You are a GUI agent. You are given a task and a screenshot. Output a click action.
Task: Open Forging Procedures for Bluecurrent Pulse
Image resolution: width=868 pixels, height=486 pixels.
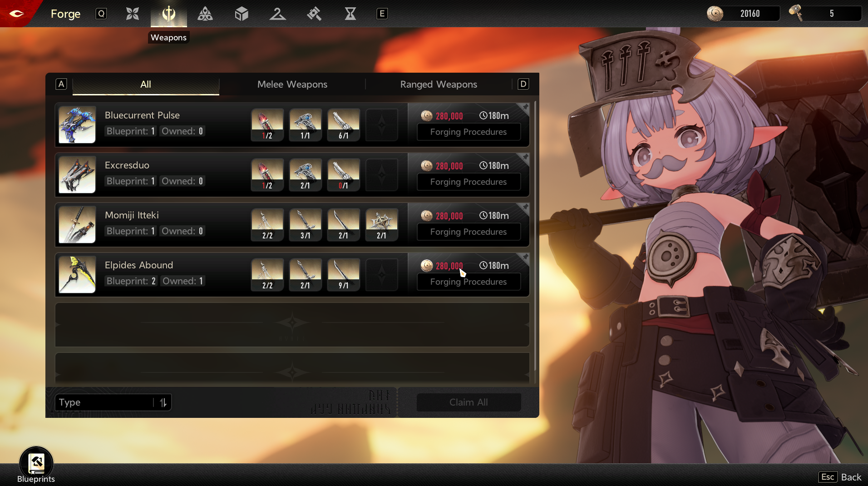point(469,132)
